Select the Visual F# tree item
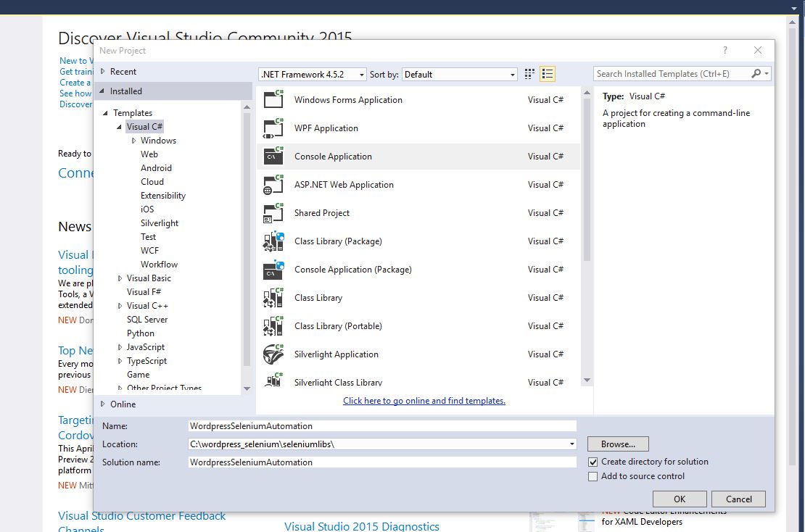Image resolution: width=805 pixels, height=532 pixels. (x=144, y=292)
